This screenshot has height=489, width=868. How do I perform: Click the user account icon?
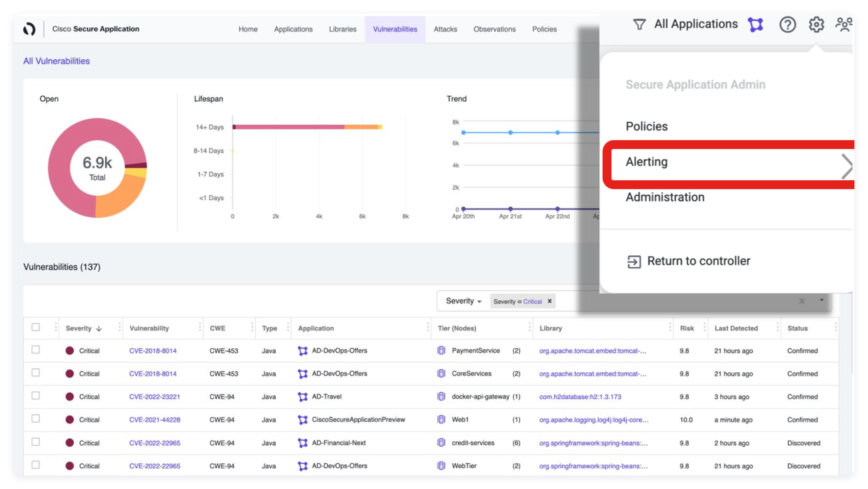click(x=844, y=25)
